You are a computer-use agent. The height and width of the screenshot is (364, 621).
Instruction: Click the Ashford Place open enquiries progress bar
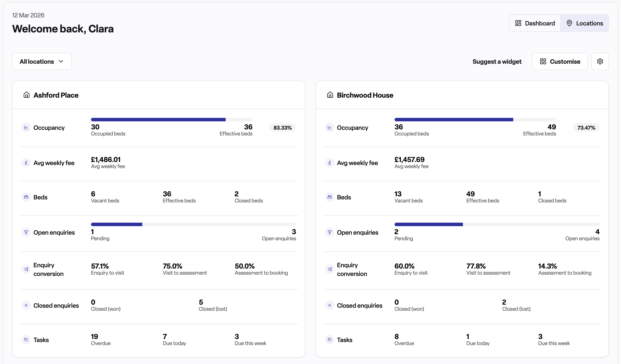[193, 224]
